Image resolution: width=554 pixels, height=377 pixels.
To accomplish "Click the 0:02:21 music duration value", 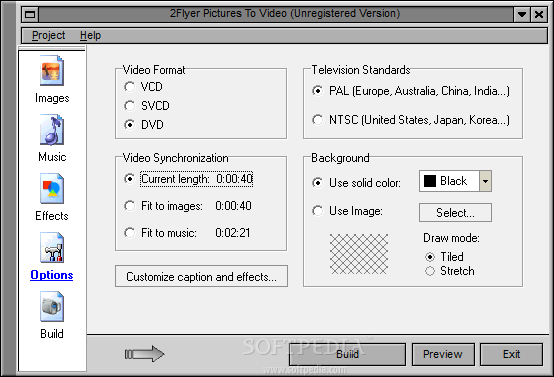I will tap(233, 233).
